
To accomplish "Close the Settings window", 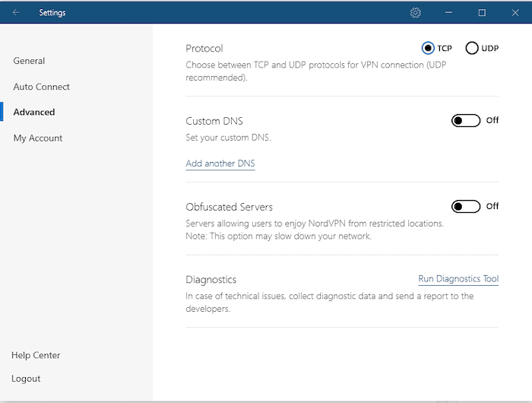I will click(515, 13).
